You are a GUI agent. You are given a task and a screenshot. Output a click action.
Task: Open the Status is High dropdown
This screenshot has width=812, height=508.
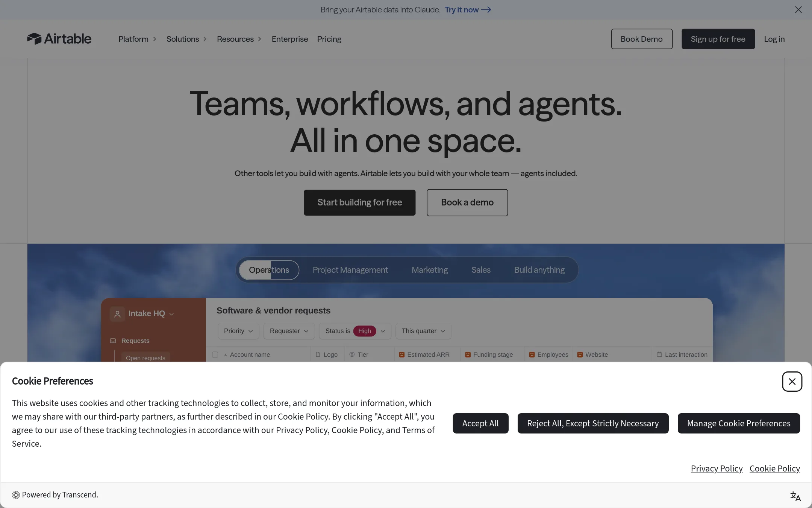click(355, 331)
